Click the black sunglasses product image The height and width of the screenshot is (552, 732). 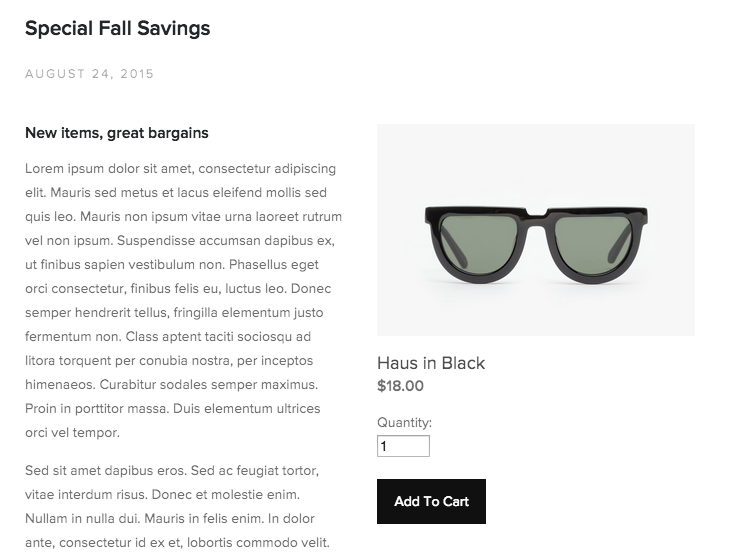coord(535,230)
